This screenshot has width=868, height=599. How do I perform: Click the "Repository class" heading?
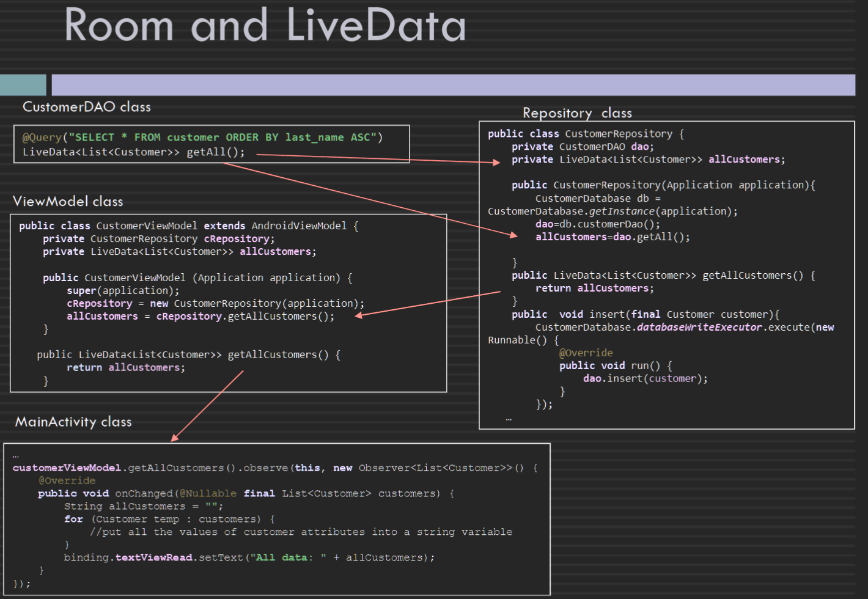[577, 113]
